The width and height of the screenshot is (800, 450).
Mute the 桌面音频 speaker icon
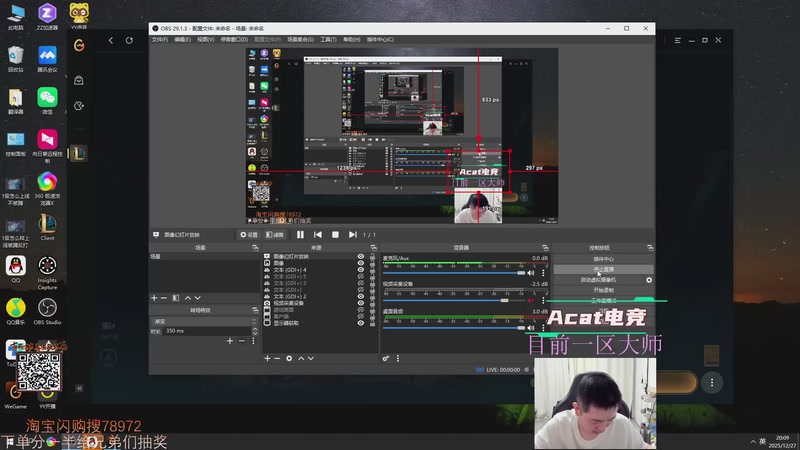click(x=531, y=328)
